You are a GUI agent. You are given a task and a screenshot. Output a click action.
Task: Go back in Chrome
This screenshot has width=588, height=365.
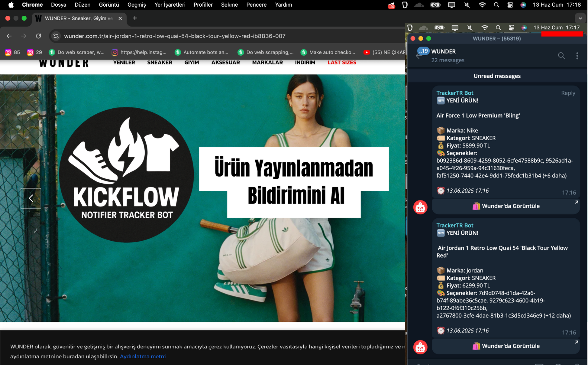point(9,36)
